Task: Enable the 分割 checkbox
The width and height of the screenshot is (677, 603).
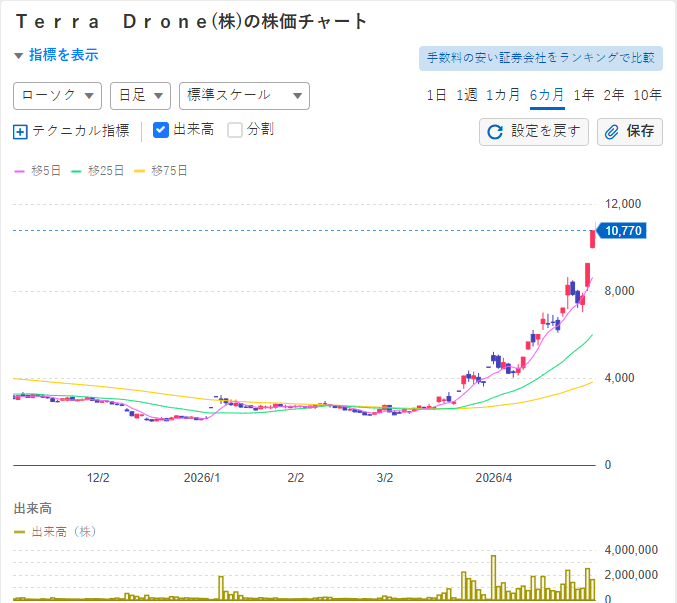Action: pyautogui.click(x=235, y=130)
